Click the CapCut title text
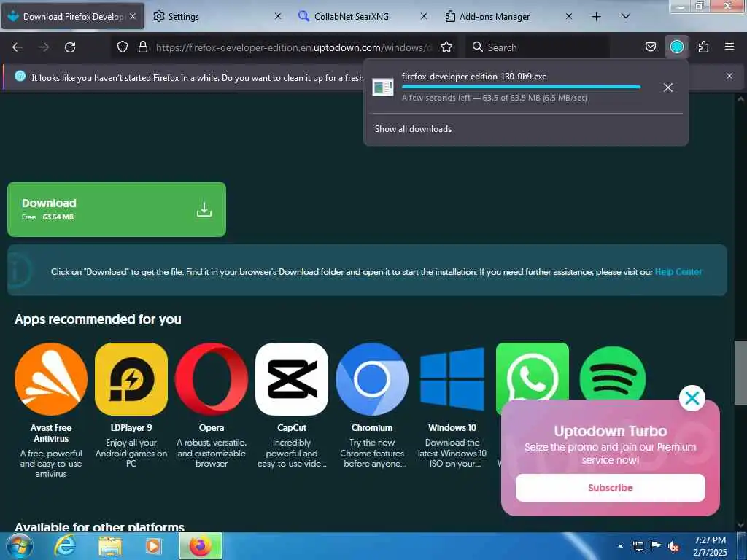The width and height of the screenshot is (747, 560). (292, 428)
